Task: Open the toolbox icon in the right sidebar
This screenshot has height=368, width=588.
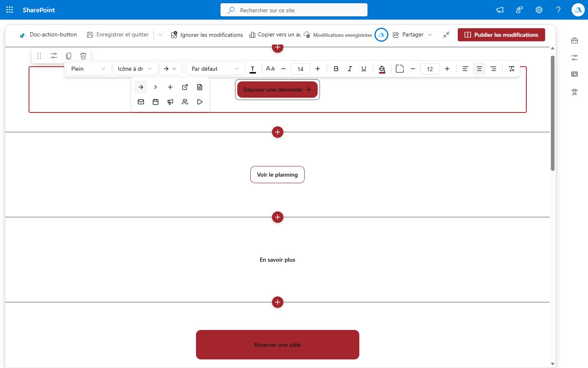Action: pyautogui.click(x=575, y=40)
